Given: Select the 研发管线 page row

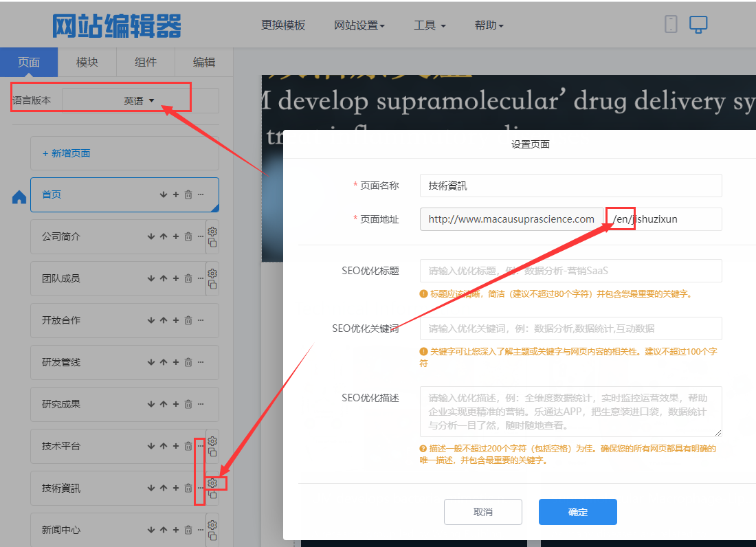Looking at the screenshot, I should (124, 362).
